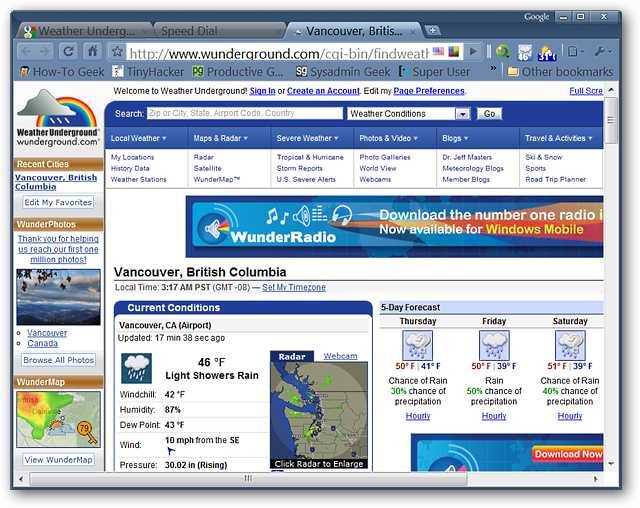640x508 pixels.
Task: Click the View WunderMap button
Action: tap(59, 460)
